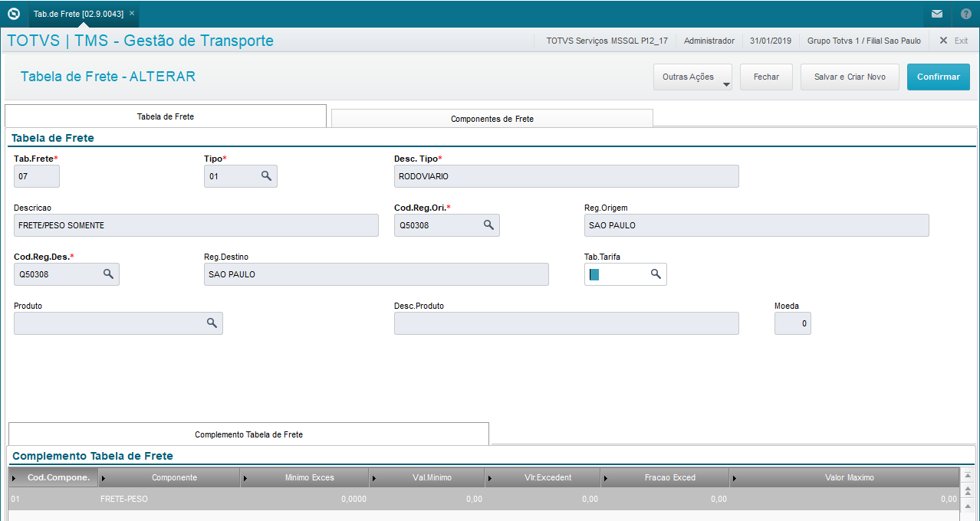Open lookup magnifier for Tipo field
This screenshot has height=521, width=980.
(x=266, y=176)
